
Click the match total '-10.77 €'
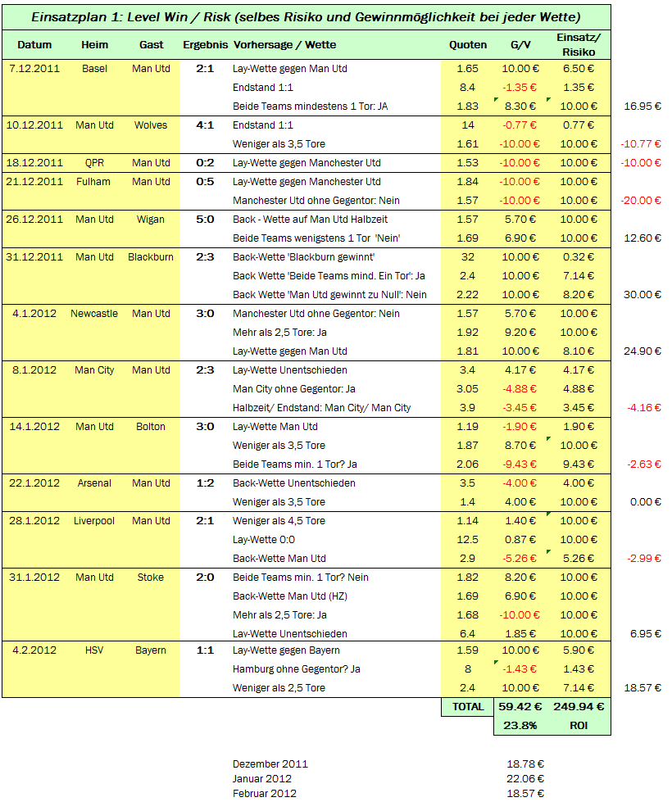point(641,144)
